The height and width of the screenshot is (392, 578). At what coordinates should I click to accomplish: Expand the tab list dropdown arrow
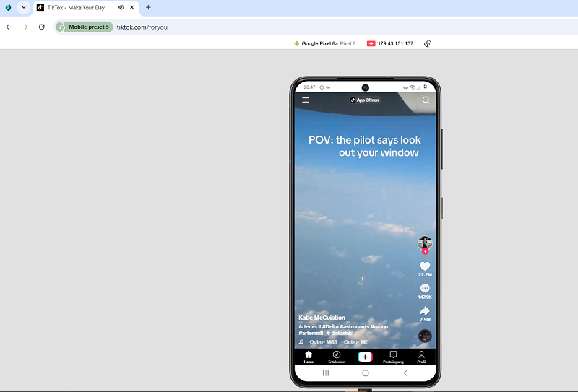(24, 7)
